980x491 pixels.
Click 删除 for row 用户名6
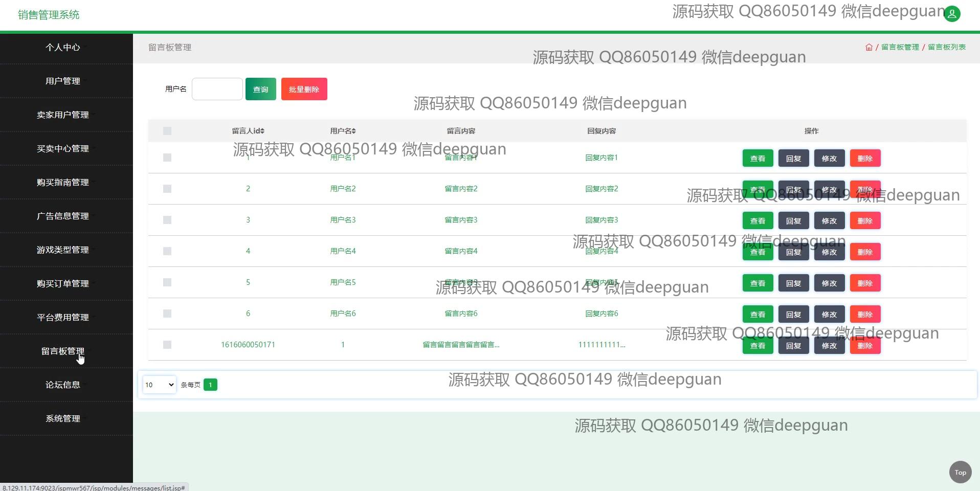tap(865, 315)
